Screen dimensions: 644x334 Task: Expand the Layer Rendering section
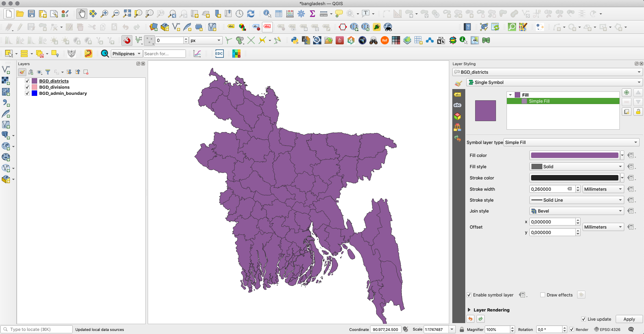469,310
